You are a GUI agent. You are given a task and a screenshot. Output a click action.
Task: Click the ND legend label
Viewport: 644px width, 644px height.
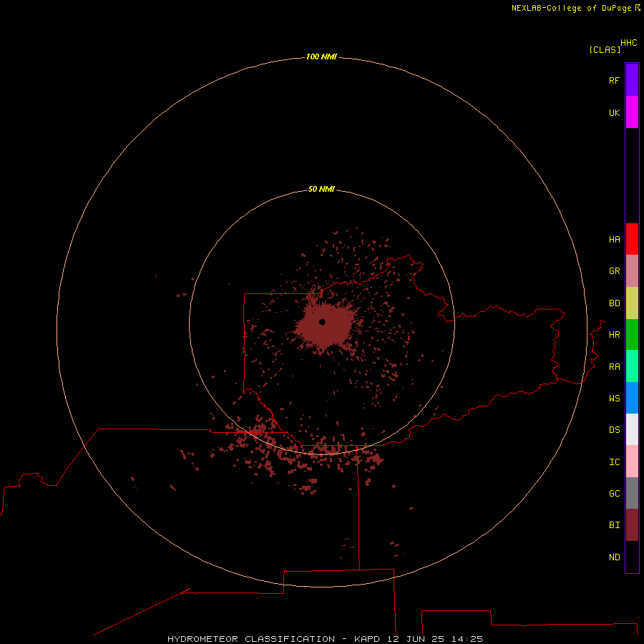point(614,557)
